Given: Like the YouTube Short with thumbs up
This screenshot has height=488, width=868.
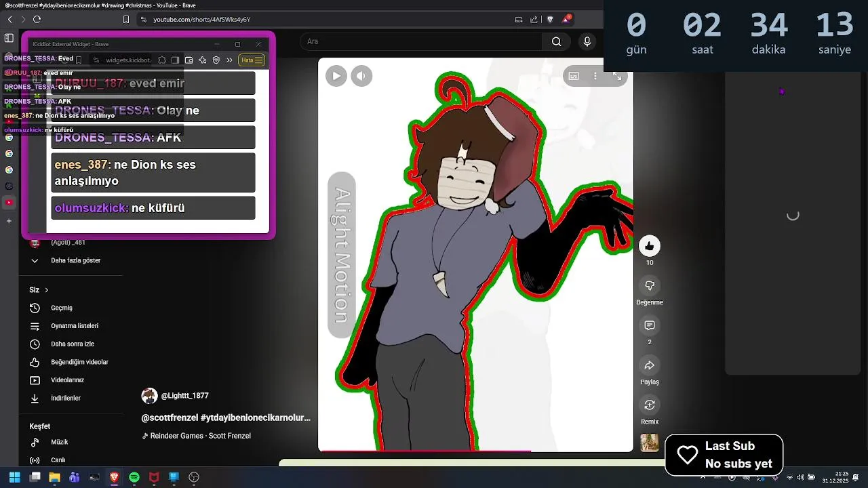Looking at the screenshot, I should [650, 246].
